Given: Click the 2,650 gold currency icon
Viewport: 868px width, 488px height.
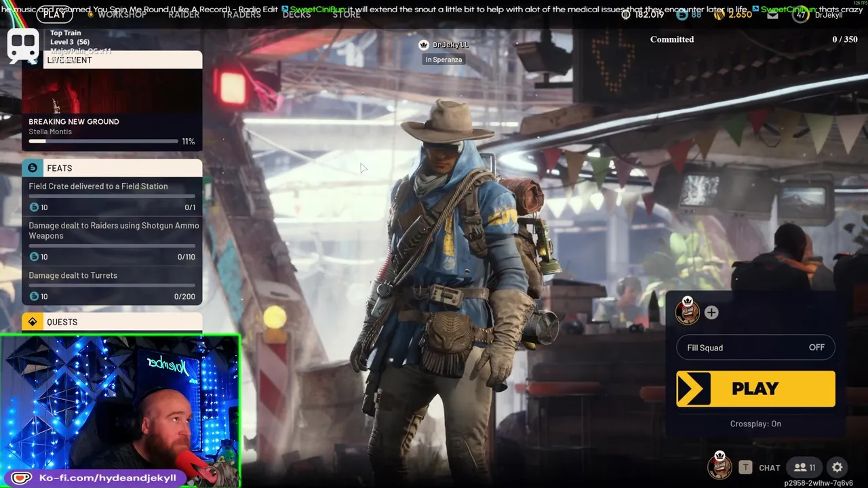Looking at the screenshot, I should (719, 14).
